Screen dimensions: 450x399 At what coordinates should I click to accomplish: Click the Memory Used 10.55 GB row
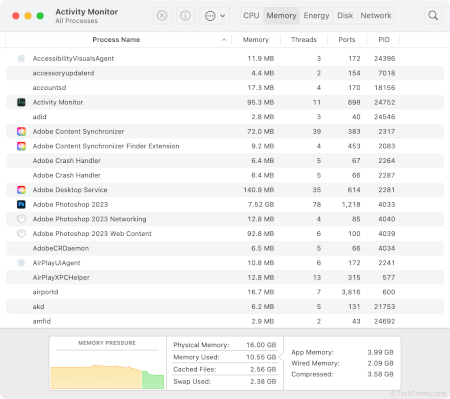[x=225, y=357]
